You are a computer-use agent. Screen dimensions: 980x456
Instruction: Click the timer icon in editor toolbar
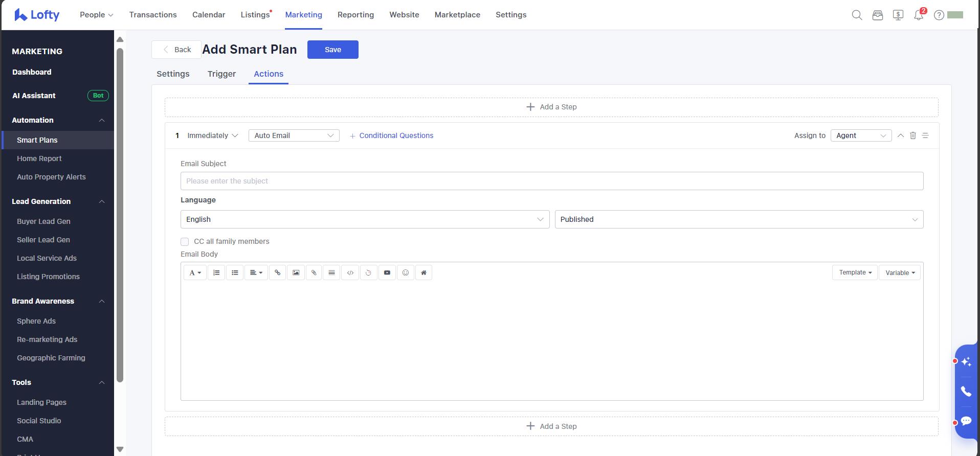tap(368, 272)
